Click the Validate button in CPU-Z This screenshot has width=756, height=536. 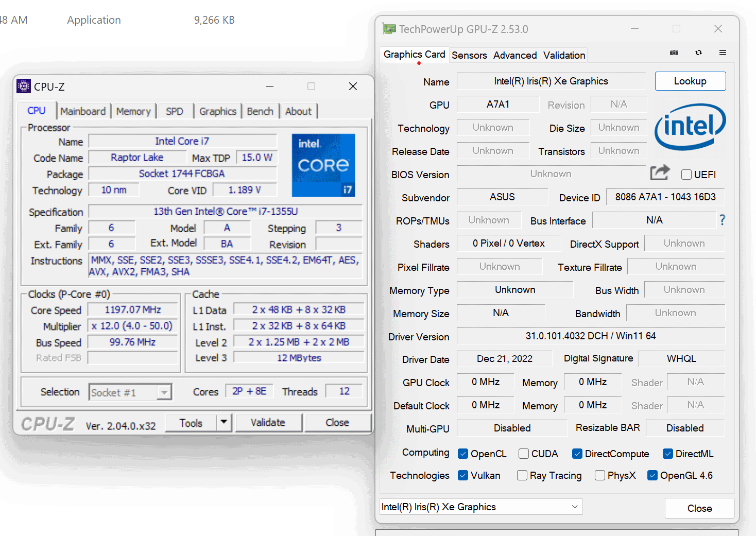coord(268,422)
